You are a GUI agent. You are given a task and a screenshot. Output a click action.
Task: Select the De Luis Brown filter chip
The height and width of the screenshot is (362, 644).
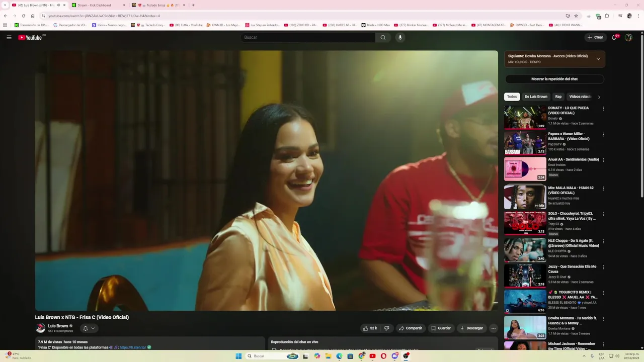[536, 97]
